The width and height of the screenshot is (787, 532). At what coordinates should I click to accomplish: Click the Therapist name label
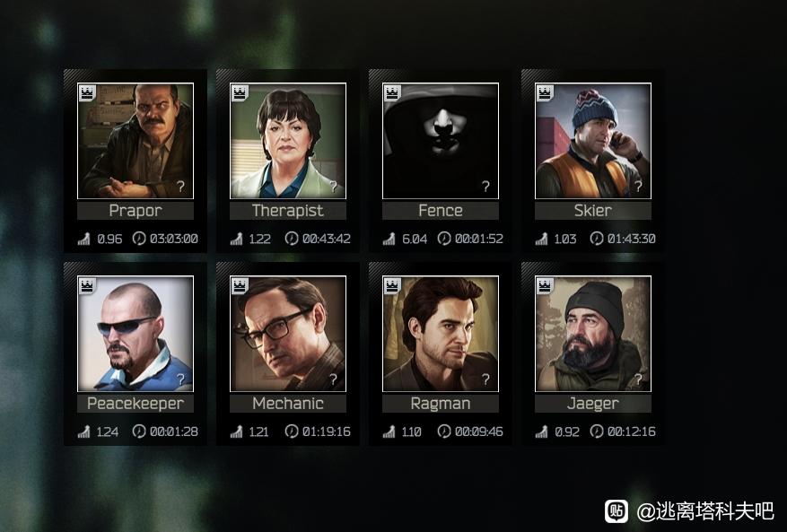tap(288, 211)
